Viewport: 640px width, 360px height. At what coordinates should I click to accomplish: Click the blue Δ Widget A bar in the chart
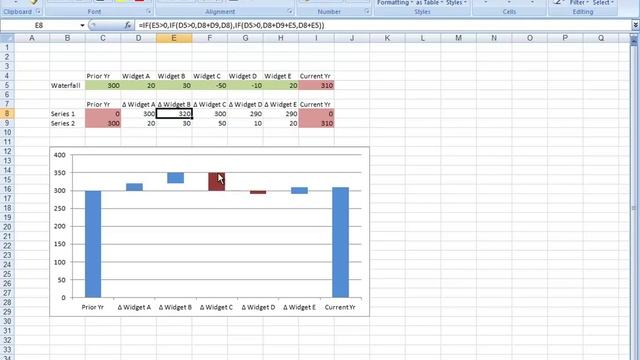(x=134, y=187)
